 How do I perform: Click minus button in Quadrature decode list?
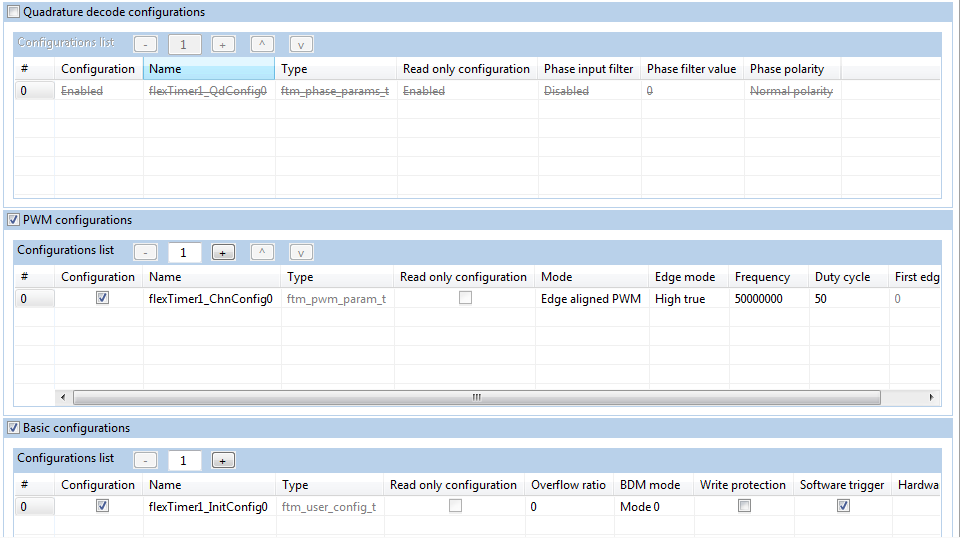coord(145,45)
